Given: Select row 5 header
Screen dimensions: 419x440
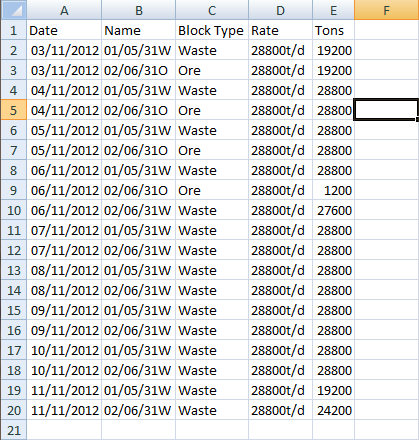Looking at the screenshot, I should pos(14,110).
